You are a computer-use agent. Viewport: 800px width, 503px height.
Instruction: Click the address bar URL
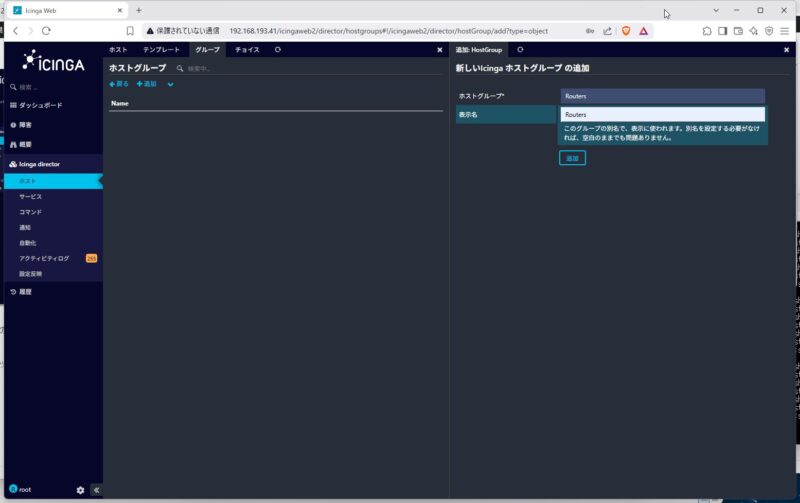[x=388, y=31]
